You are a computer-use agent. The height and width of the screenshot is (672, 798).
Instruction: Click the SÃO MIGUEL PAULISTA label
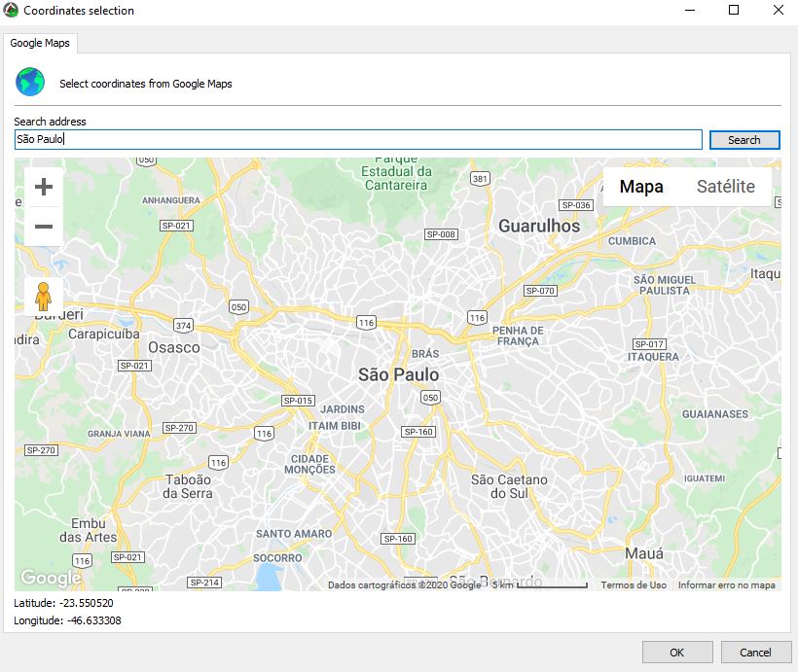pos(665,285)
